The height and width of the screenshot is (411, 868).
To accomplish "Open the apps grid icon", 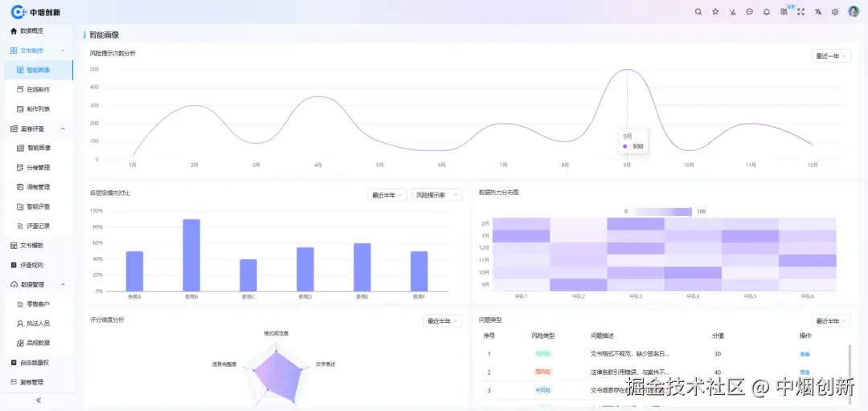I will tap(784, 11).
